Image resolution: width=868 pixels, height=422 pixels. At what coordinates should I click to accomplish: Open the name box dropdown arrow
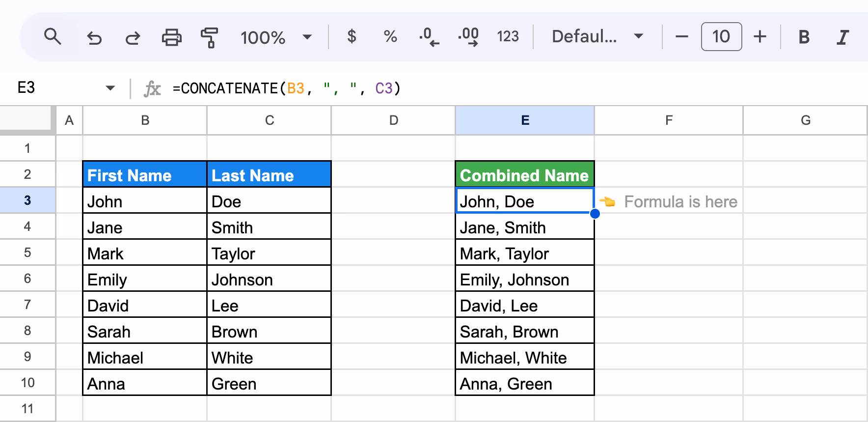(x=110, y=88)
